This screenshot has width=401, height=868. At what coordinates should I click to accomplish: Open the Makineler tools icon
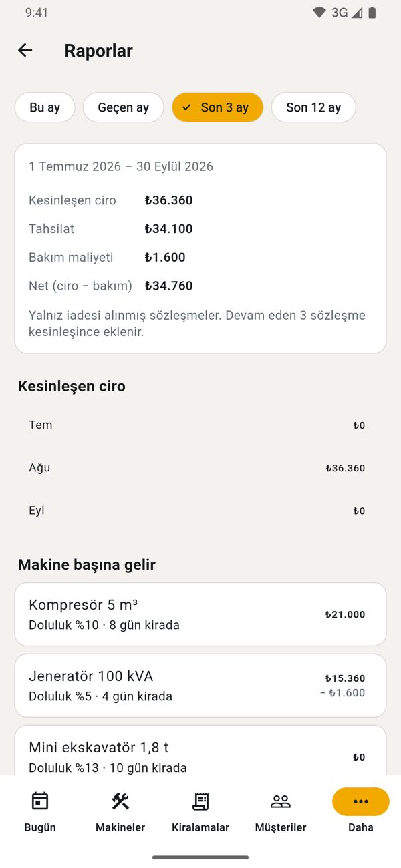coord(120,801)
